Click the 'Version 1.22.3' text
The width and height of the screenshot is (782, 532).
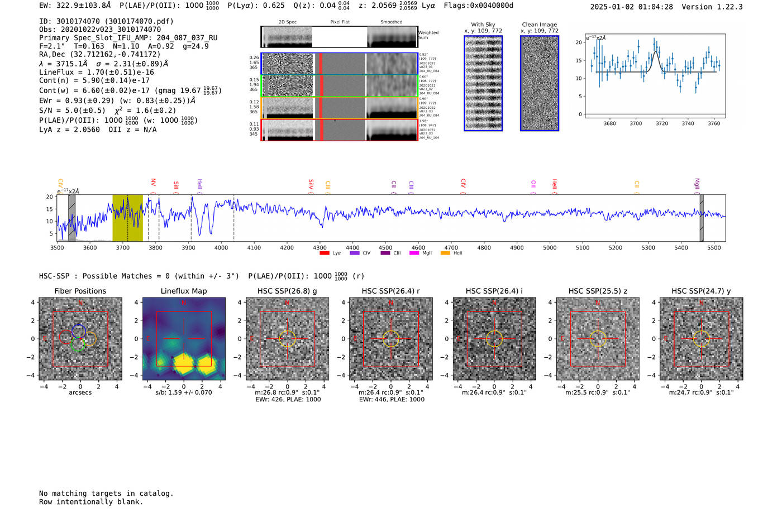click(x=712, y=7)
